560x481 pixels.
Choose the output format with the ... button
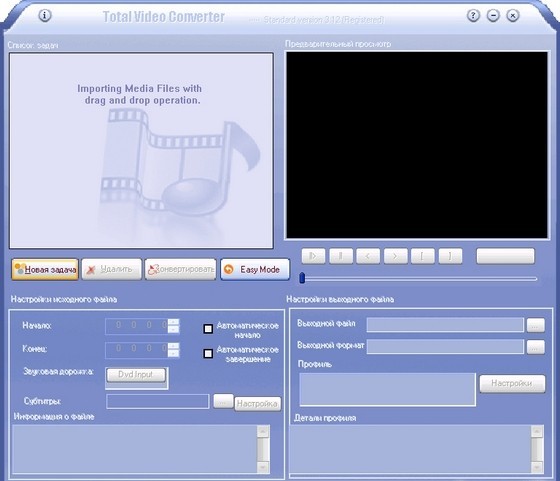tap(536, 347)
